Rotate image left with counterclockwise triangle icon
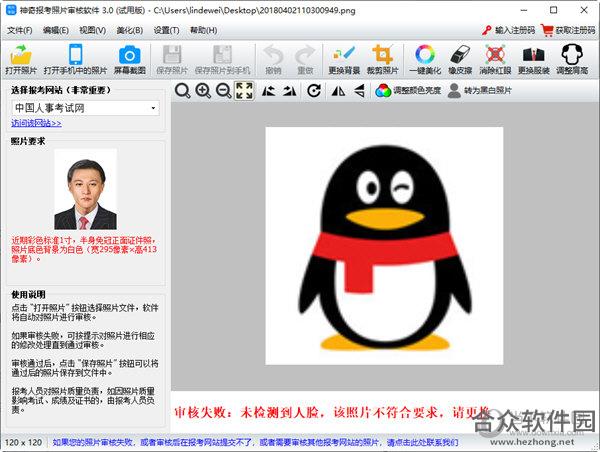600x452 pixels. pos(269,91)
